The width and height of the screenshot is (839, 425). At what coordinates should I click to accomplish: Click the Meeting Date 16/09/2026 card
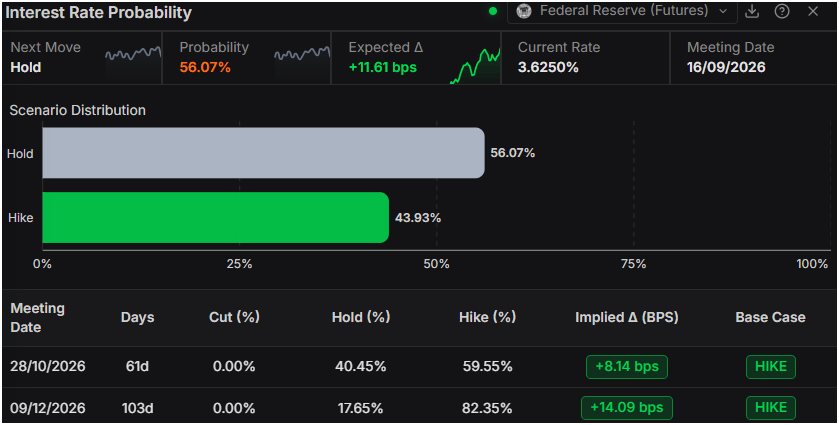tap(753, 57)
